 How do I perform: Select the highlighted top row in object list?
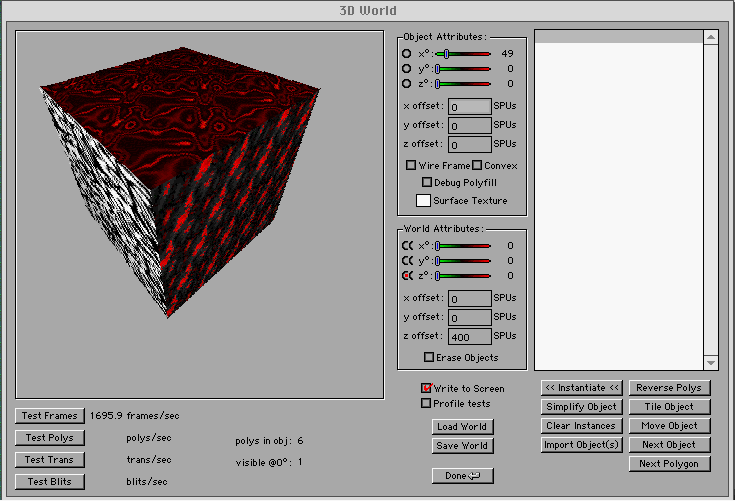(619, 37)
